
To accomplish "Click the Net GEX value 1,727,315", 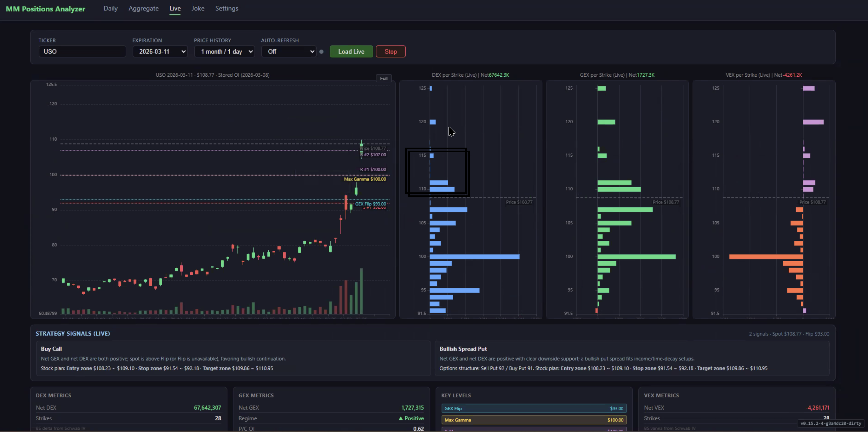I will click(x=412, y=408).
